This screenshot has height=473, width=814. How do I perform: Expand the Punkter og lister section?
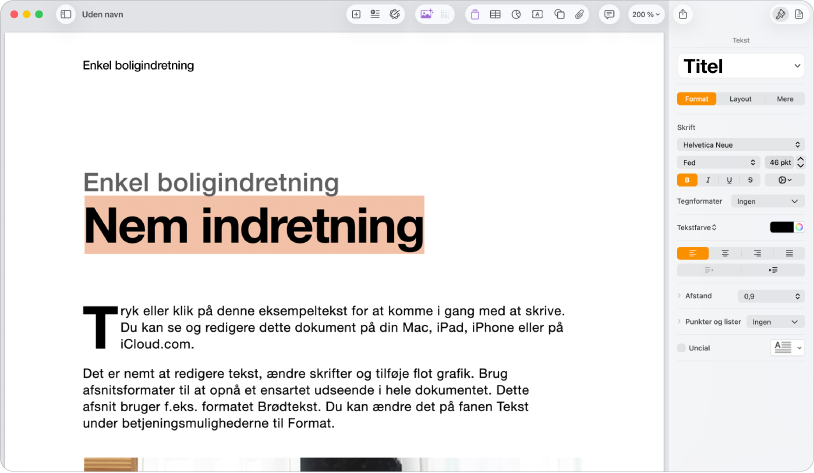coord(679,321)
